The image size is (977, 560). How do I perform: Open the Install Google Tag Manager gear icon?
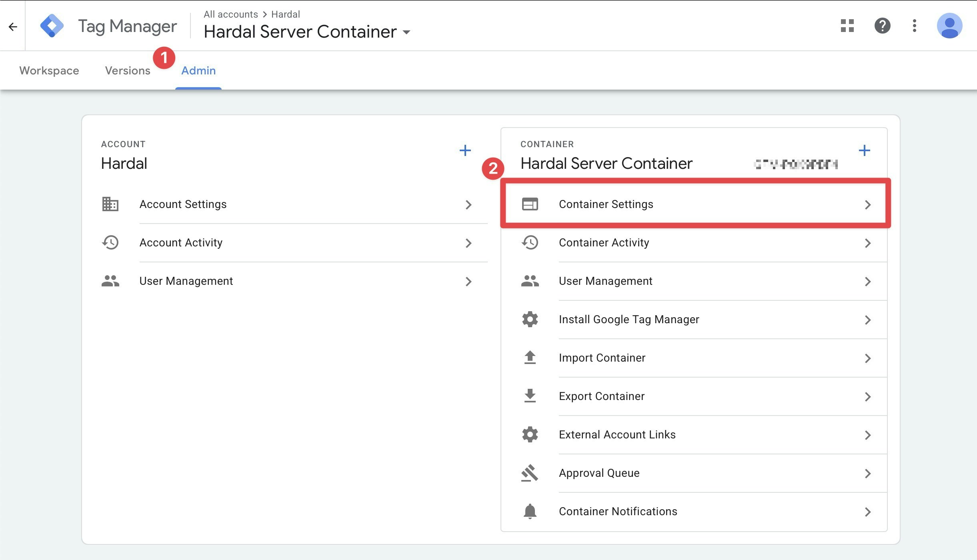click(x=530, y=319)
